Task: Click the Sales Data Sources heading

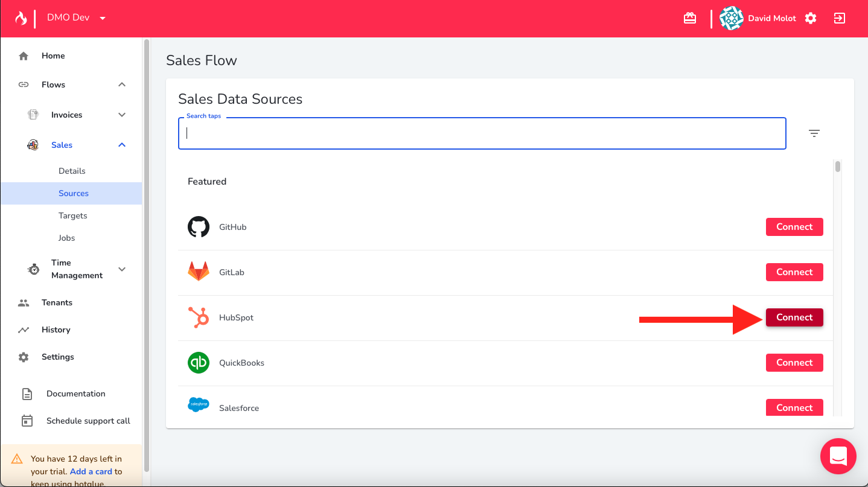Action: [x=240, y=99]
